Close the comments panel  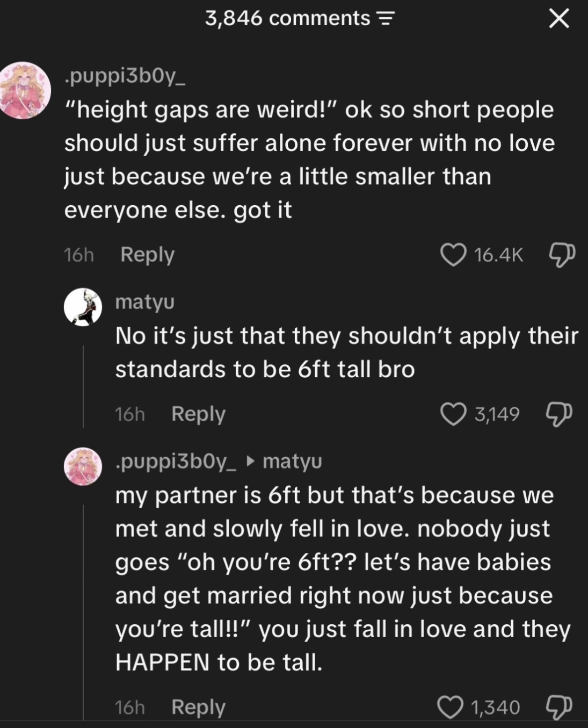pos(559,19)
